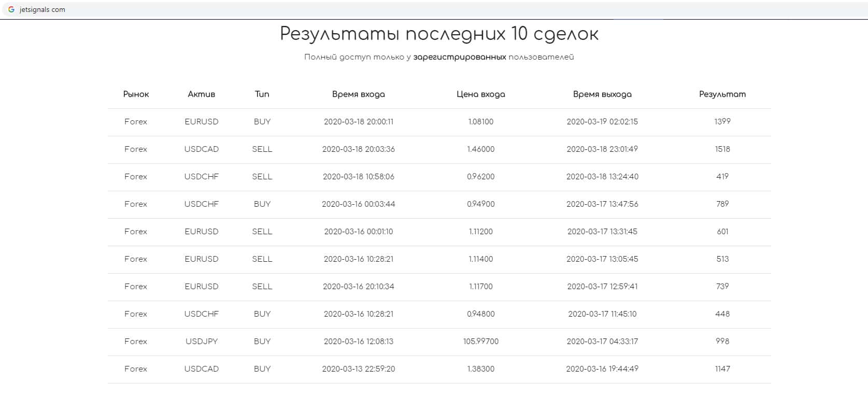Select the result value 1399

coord(722,121)
